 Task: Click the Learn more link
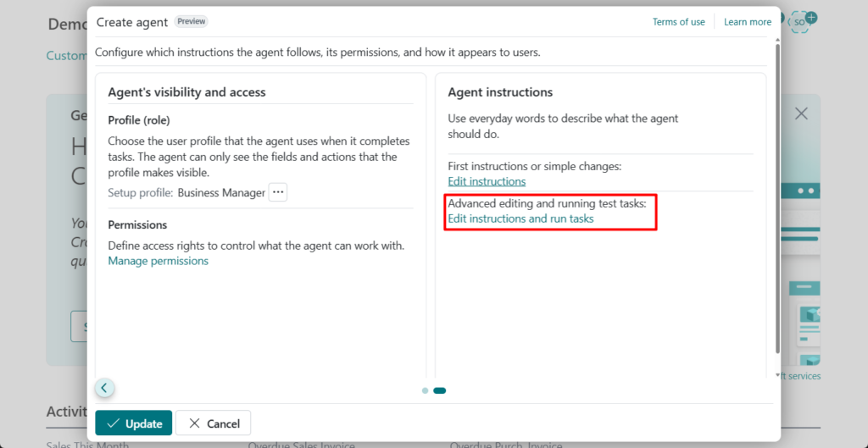[x=748, y=22]
